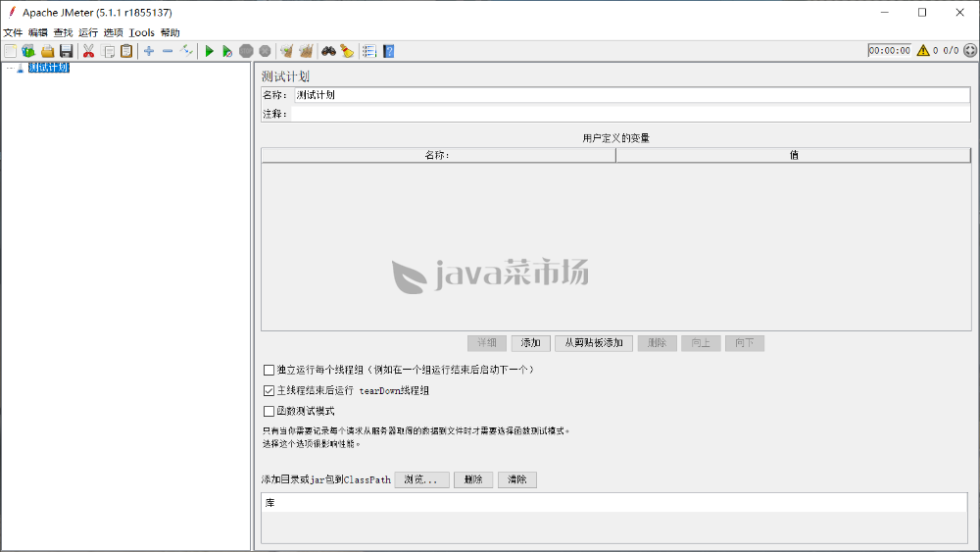The image size is (980, 552).
Task: Click the test plan flask icon in tree
Action: coord(20,68)
